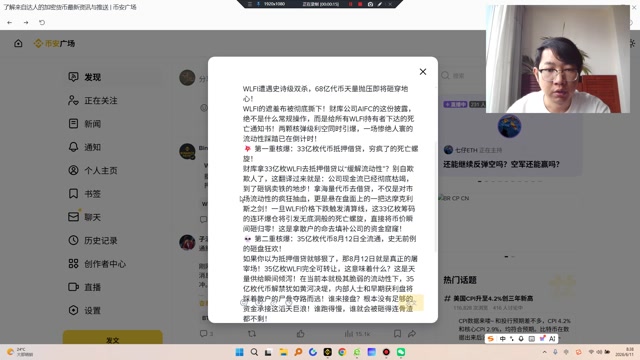Image resolution: width=640 pixels, height=360 pixels.
Task: Click the yellow 发文 post button
Action: [x=113, y=338]
